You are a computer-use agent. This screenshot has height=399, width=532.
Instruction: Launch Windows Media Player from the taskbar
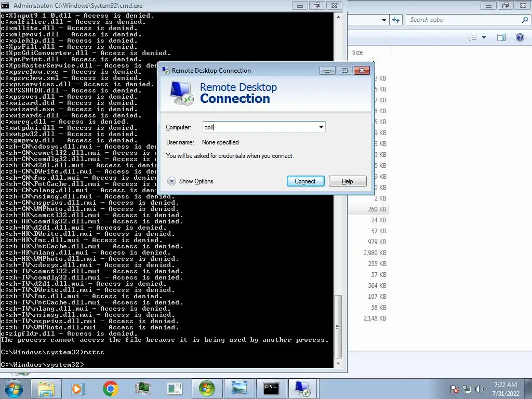pyautogui.click(x=77, y=389)
